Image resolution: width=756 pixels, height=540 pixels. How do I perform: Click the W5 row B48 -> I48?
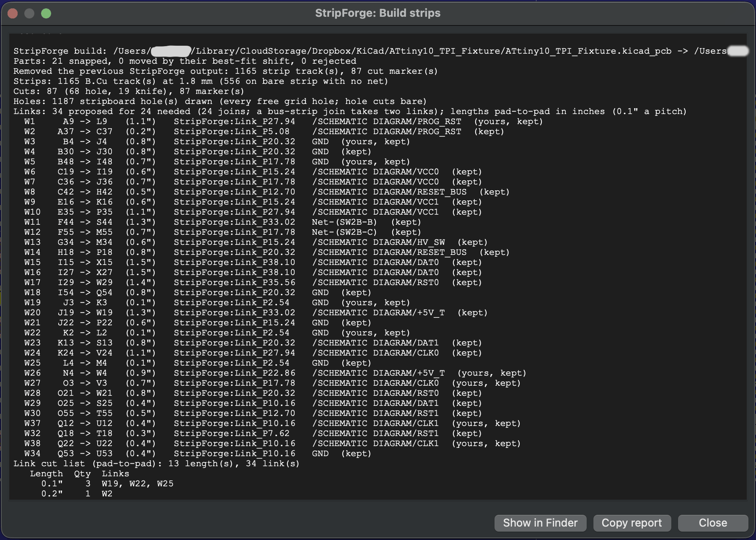217,162
